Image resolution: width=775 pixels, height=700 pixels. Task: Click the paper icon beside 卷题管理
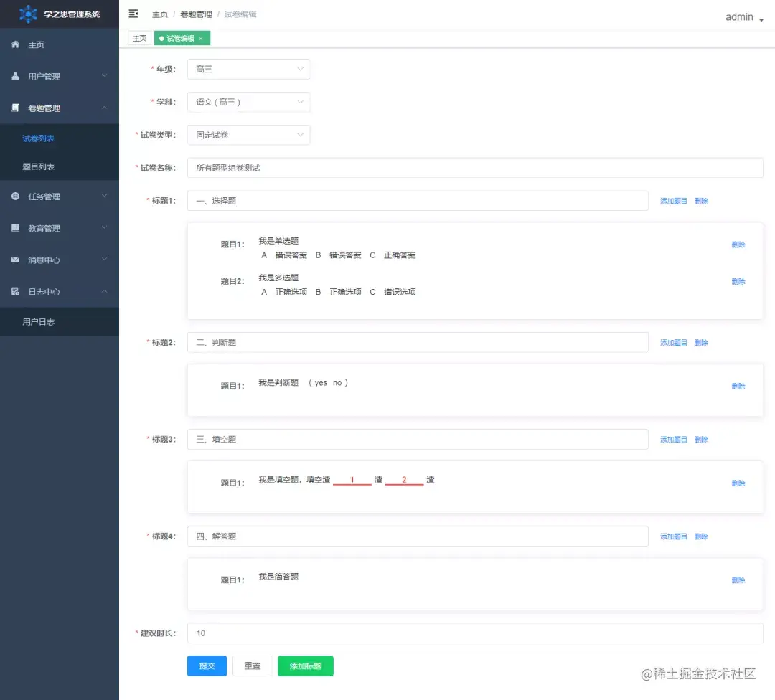click(x=15, y=108)
